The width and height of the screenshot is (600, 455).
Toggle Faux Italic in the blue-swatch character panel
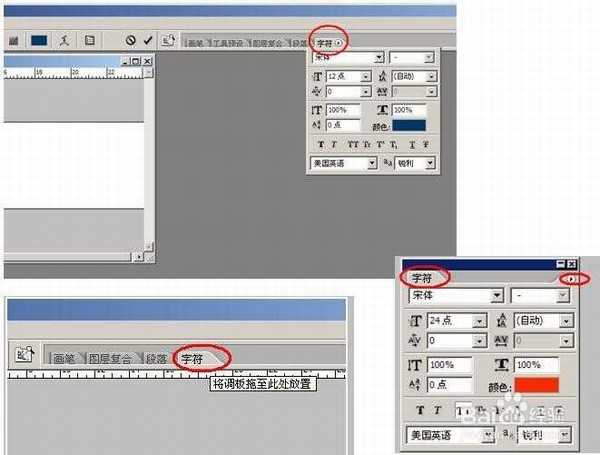click(334, 145)
